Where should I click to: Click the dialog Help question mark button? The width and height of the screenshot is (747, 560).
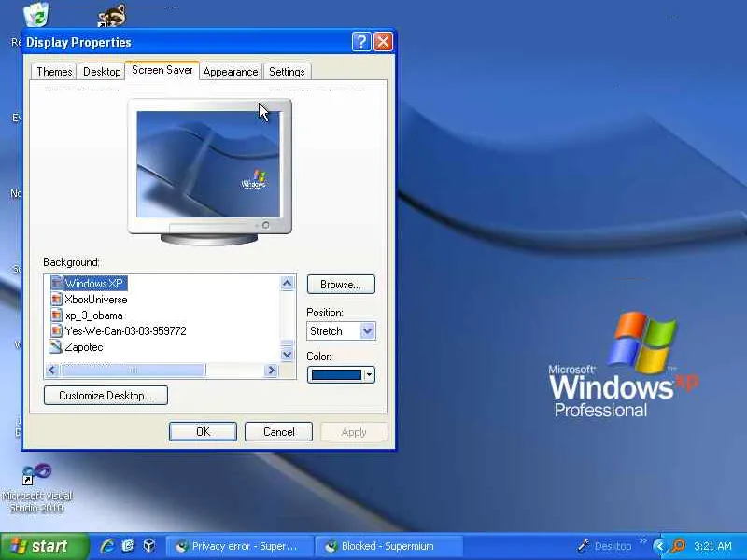[x=361, y=42]
